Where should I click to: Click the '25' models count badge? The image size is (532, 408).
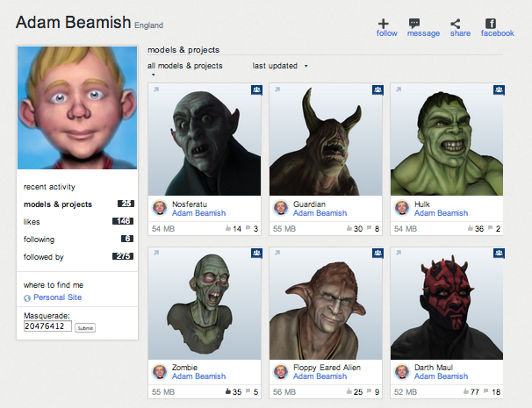(x=126, y=204)
